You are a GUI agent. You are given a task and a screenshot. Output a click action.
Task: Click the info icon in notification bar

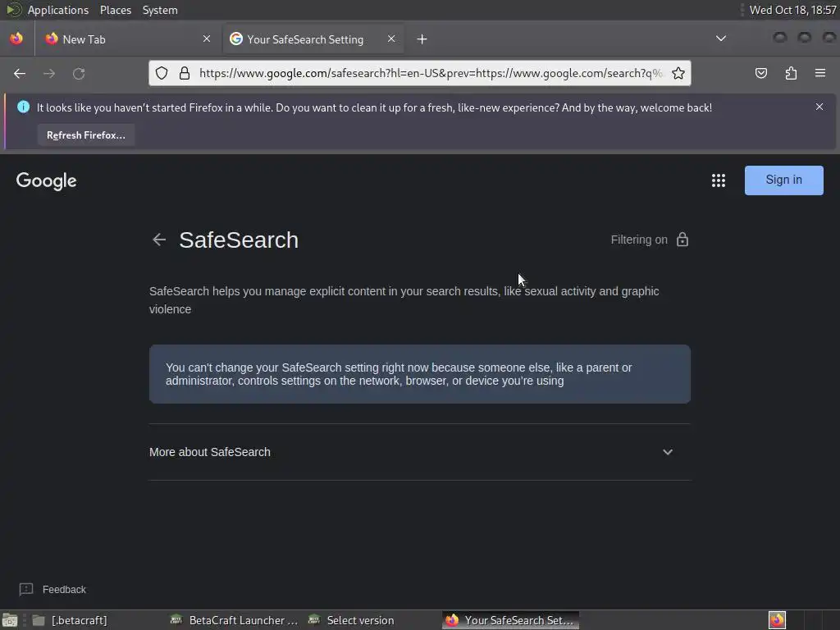click(x=24, y=107)
